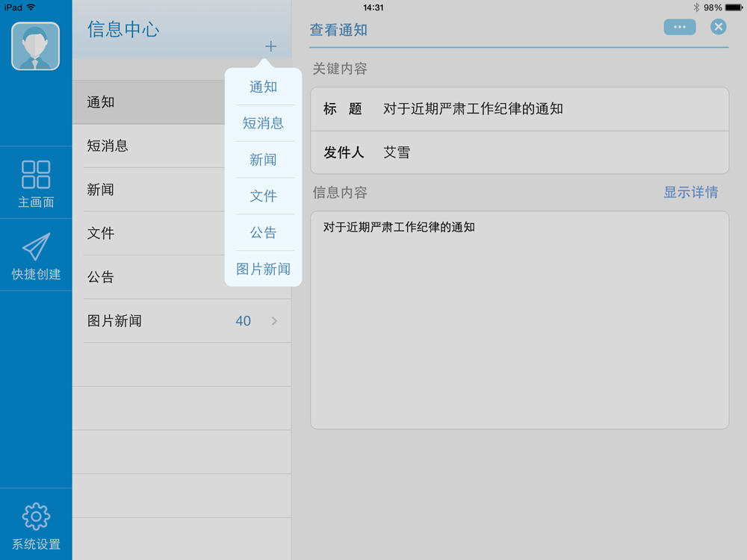The height and width of the screenshot is (560, 747).
Task: Click the 标题 field with notice title
Action: tap(519, 109)
